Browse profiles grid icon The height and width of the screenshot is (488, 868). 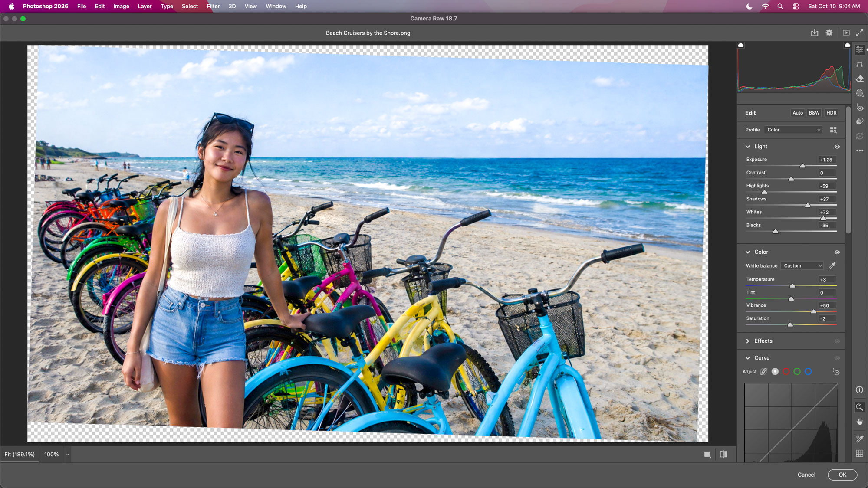[833, 130]
